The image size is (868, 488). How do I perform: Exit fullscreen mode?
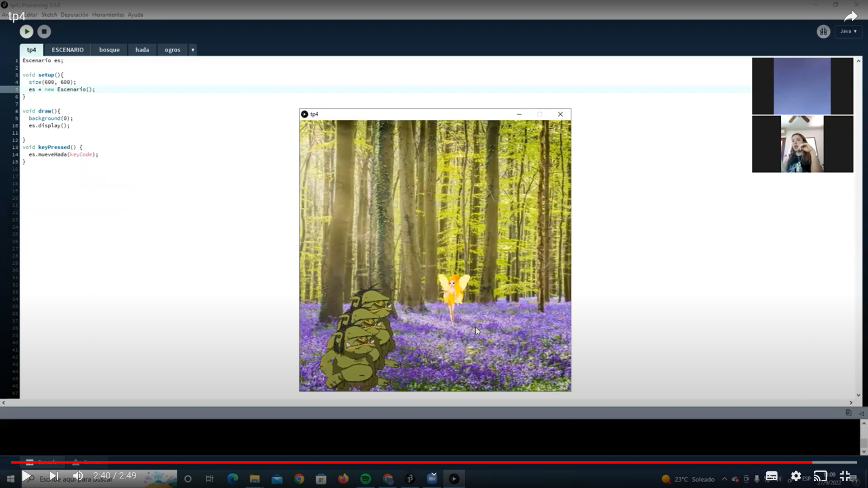[x=845, y=476]
